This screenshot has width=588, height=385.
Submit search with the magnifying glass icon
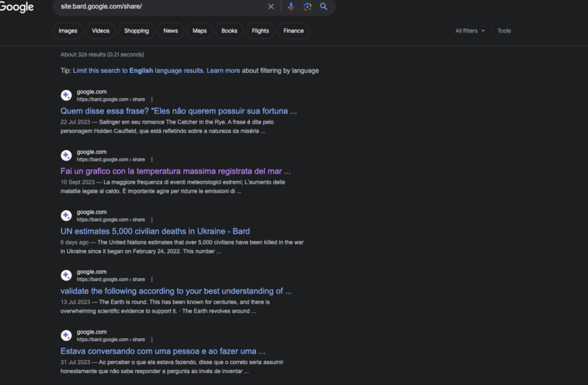point(324,6)
